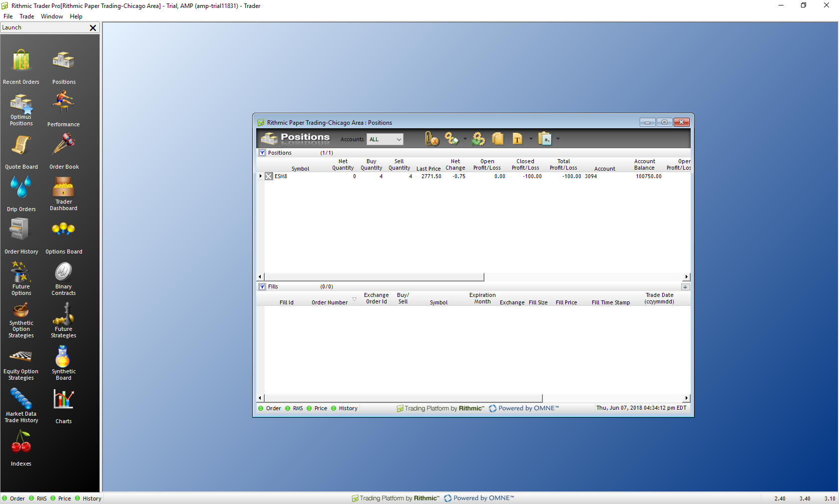The height and width of the screenshot is (504, 839).
Task: Click the 2771.50 last price cell
Action: [x=431, y=176]
